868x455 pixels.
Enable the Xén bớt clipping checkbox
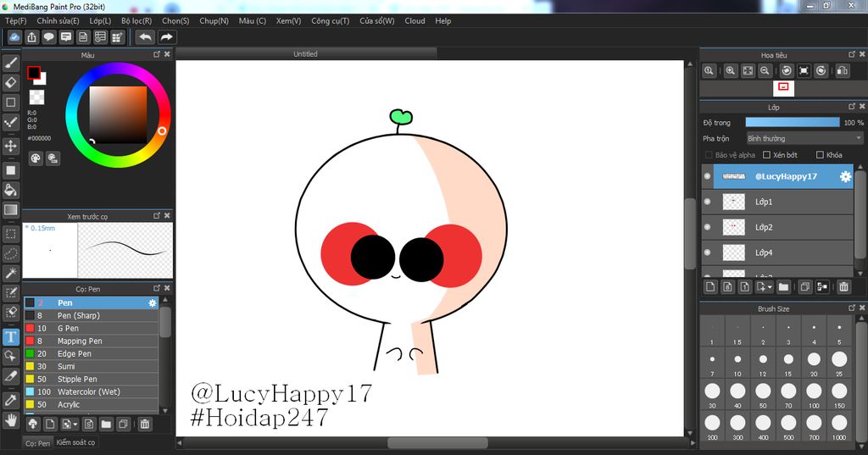[766, 155]
